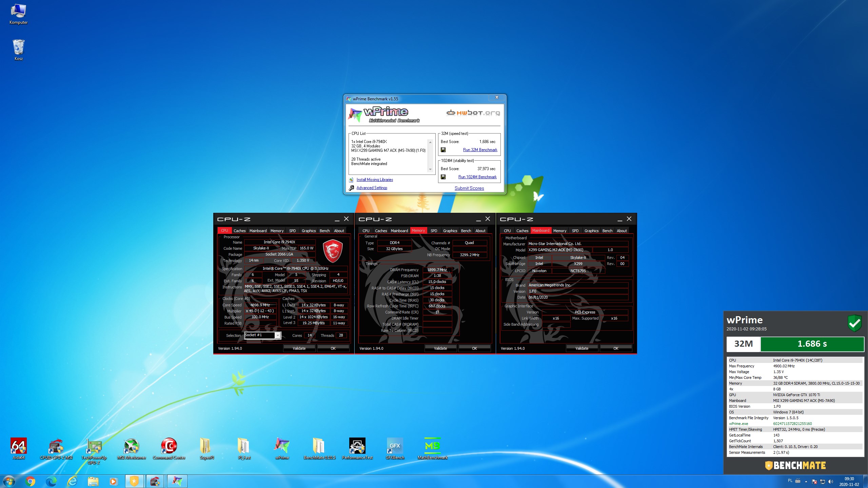Open the Kosz recycle bin icon
Screen dimensions: 868x488
pyautogui.click(x=18, y=50)
